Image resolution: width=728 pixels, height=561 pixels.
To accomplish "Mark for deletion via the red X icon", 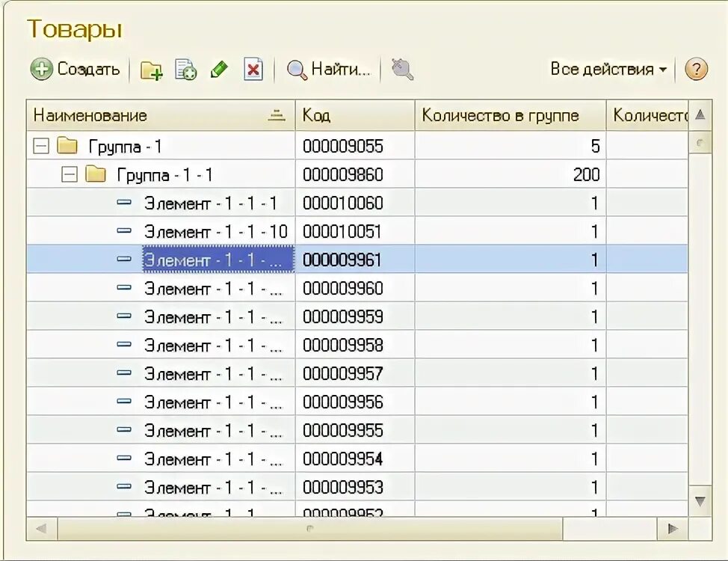I will [253, 70].
